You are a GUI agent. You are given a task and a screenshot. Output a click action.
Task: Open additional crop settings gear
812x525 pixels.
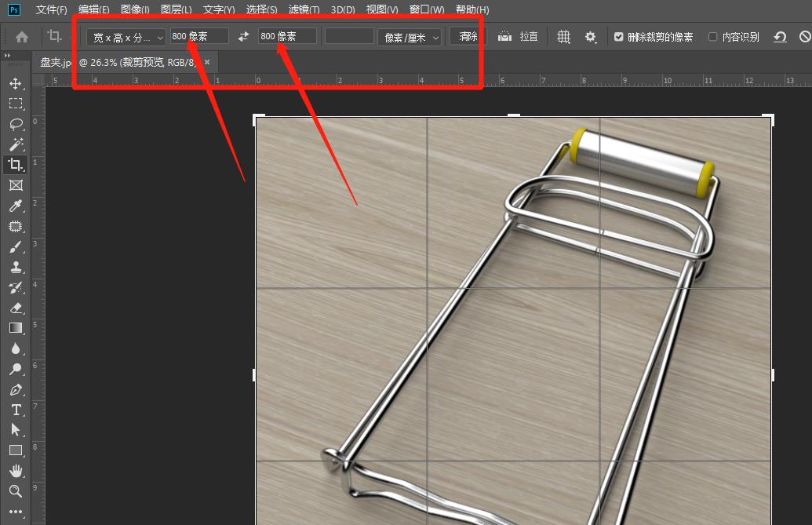point(590,37)
